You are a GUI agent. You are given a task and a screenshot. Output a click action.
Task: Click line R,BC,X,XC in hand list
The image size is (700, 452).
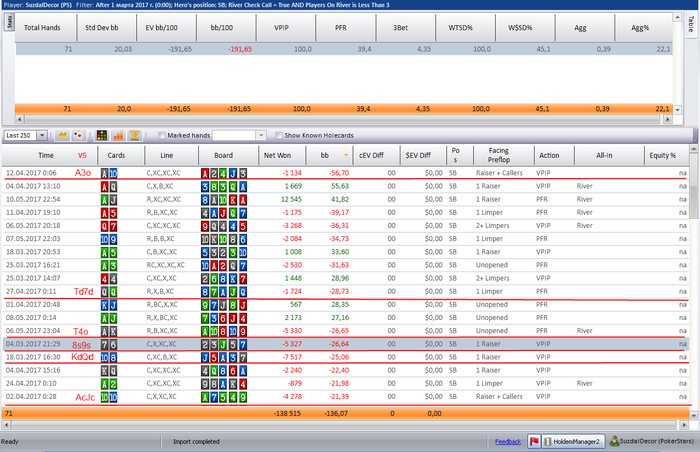162,305
